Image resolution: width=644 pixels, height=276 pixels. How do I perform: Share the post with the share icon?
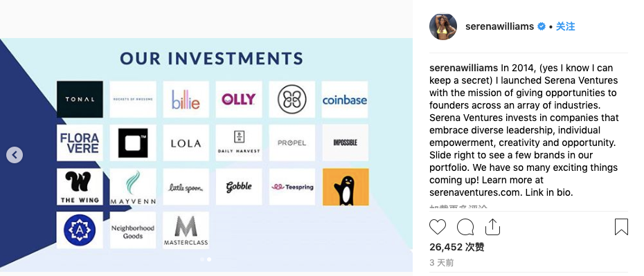(492, 227)
